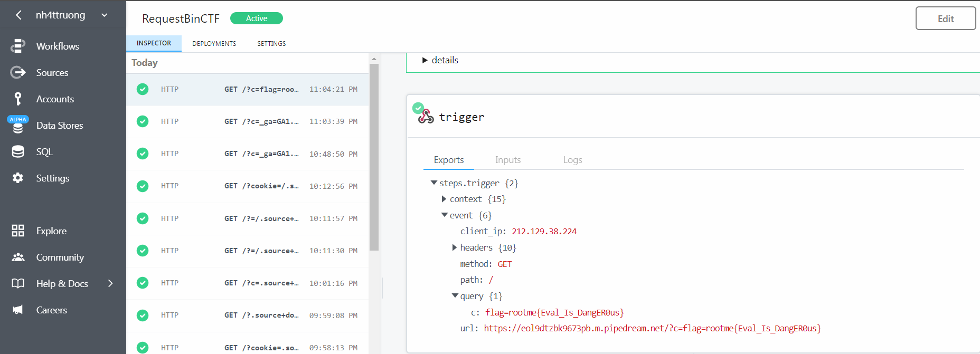Select the Exports tab

point(449,160)
